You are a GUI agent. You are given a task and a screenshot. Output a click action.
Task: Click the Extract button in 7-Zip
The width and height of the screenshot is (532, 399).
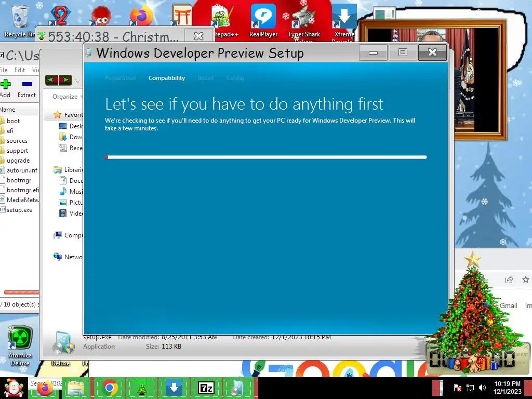26,88
